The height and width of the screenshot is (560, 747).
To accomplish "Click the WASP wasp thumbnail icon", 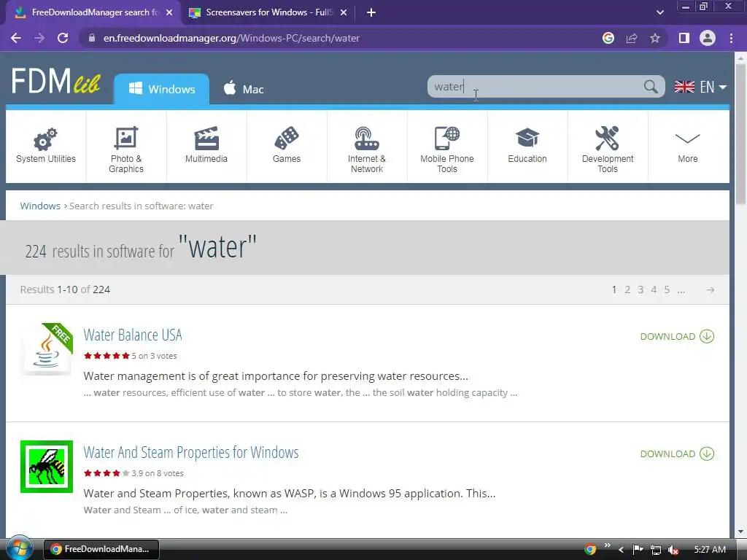I will (47, 467).
